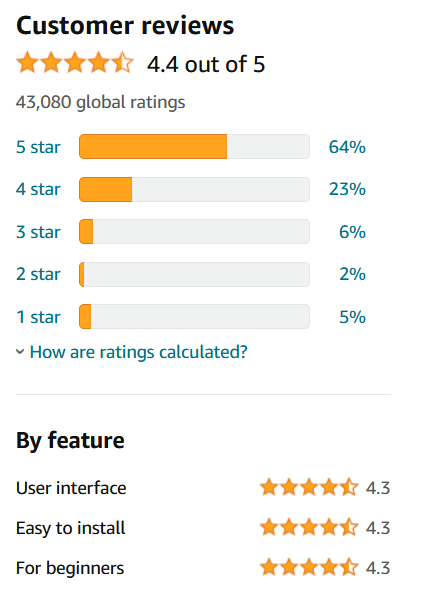Click the 5% percentage link
Screen dimensions: 426x592
352,317
